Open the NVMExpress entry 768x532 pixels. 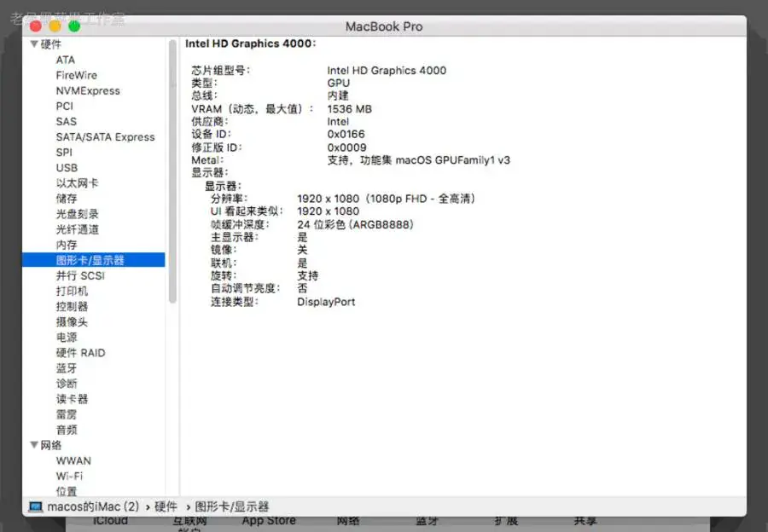tap(88, 90)
